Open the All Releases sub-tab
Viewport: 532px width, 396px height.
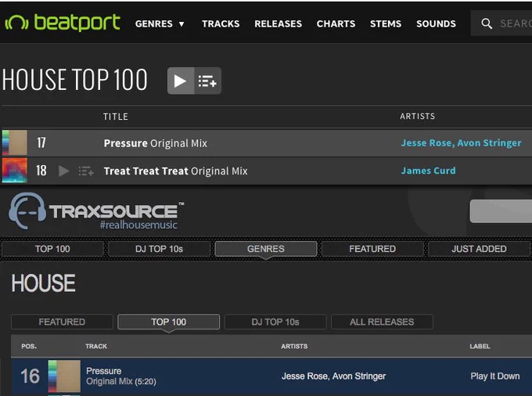point(382,322)
